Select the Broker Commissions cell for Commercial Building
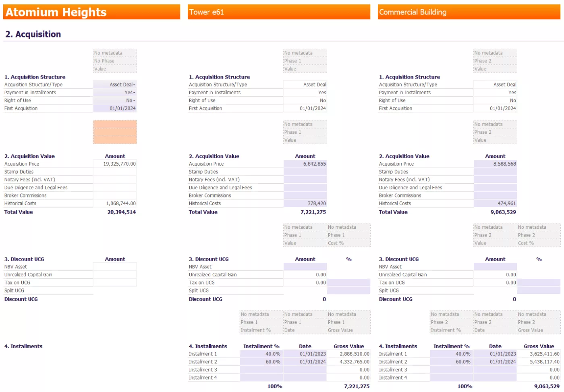 coord(495,195)
